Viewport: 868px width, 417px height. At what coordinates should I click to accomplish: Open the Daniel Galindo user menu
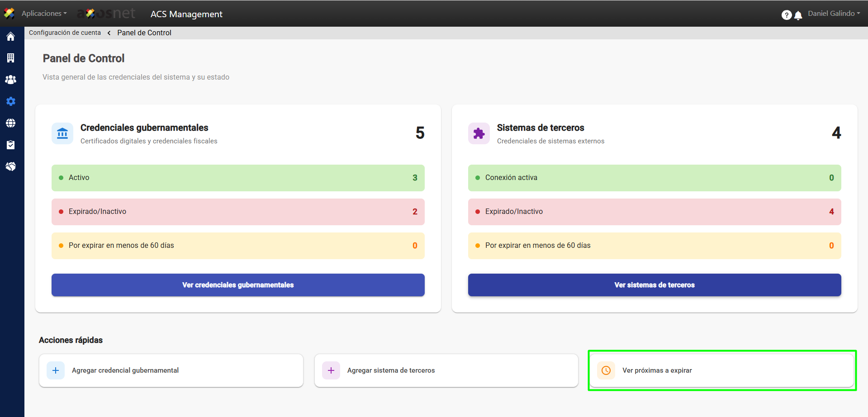pos(834,14)
